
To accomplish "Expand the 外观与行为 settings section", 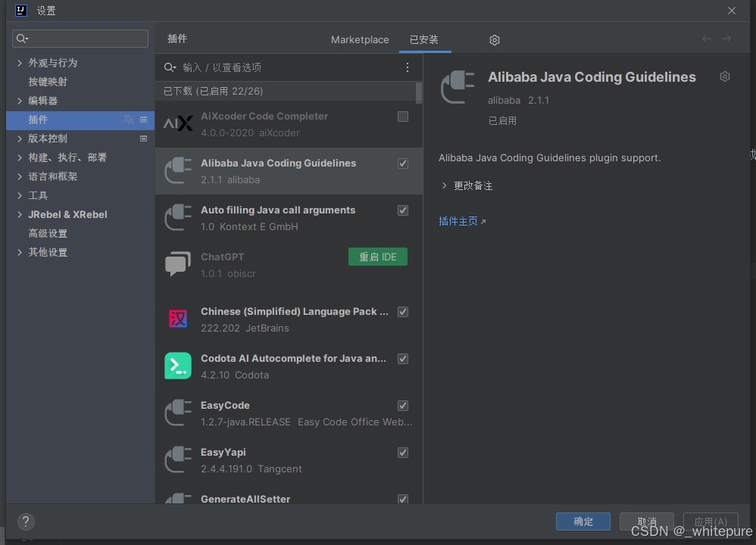I will [x=19, y=63].
